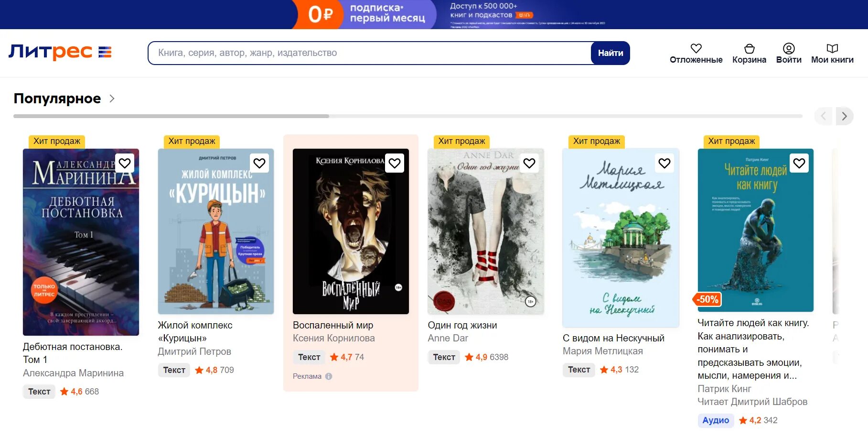Click the -50% discount badge

coord(707,299)
